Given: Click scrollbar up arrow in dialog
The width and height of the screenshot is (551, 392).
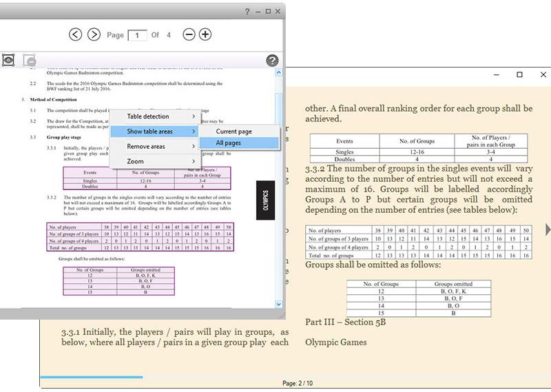Looking at the screenshot, I should [x=279, y=72].
